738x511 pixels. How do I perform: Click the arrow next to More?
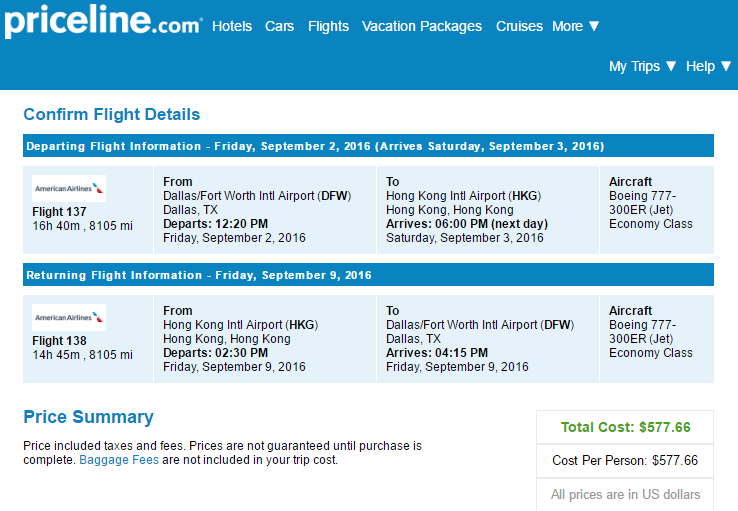[594, 26]
